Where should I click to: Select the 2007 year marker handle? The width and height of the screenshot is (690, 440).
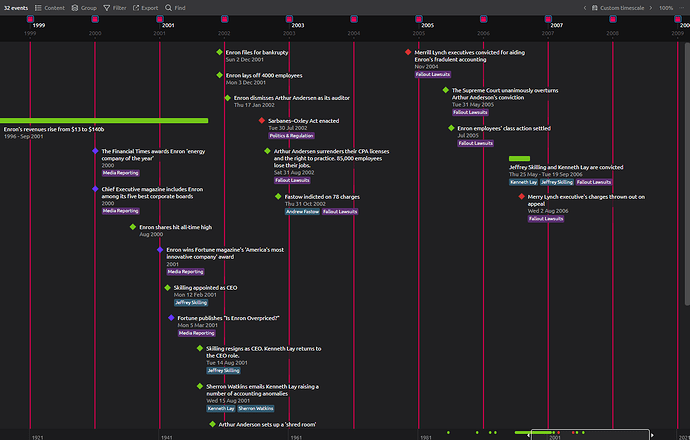click(548, 19)
